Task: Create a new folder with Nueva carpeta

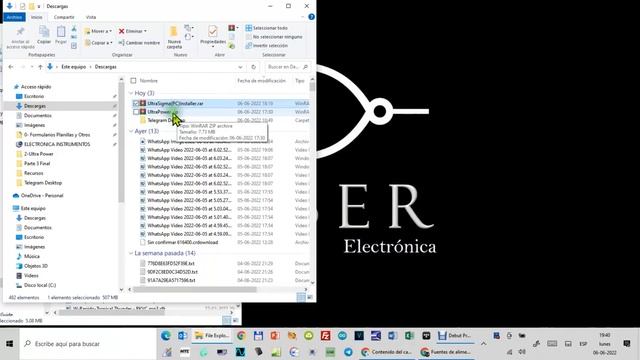Action: point(174,38)
